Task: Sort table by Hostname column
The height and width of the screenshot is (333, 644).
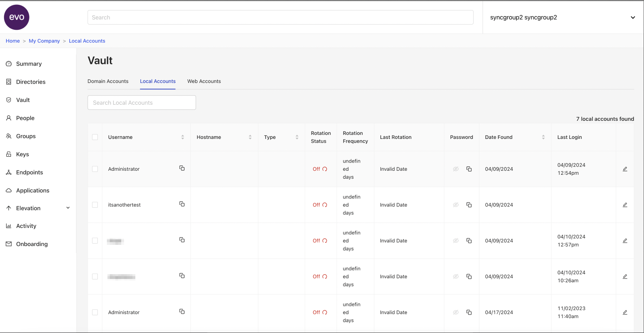Action: (x=250, y=137)
